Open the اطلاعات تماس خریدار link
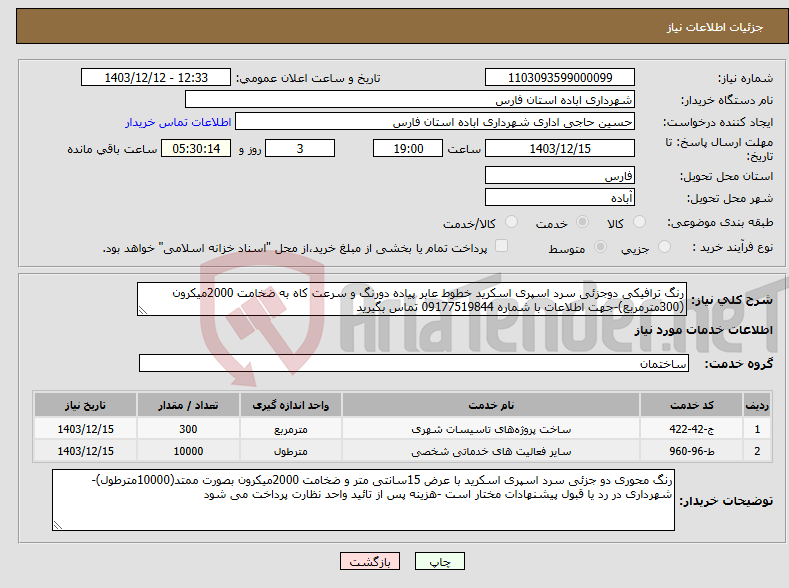This screenshot has height=588, width=789. [178, 122]
